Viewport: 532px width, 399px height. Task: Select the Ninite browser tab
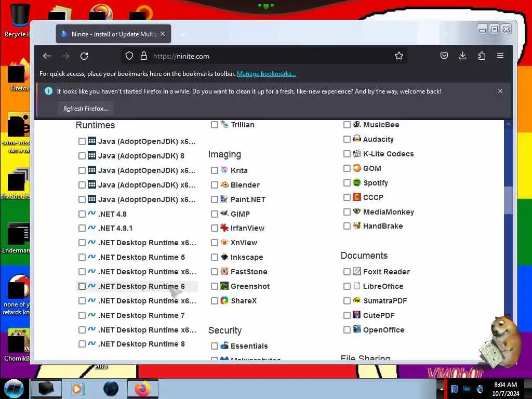point(113,34)
